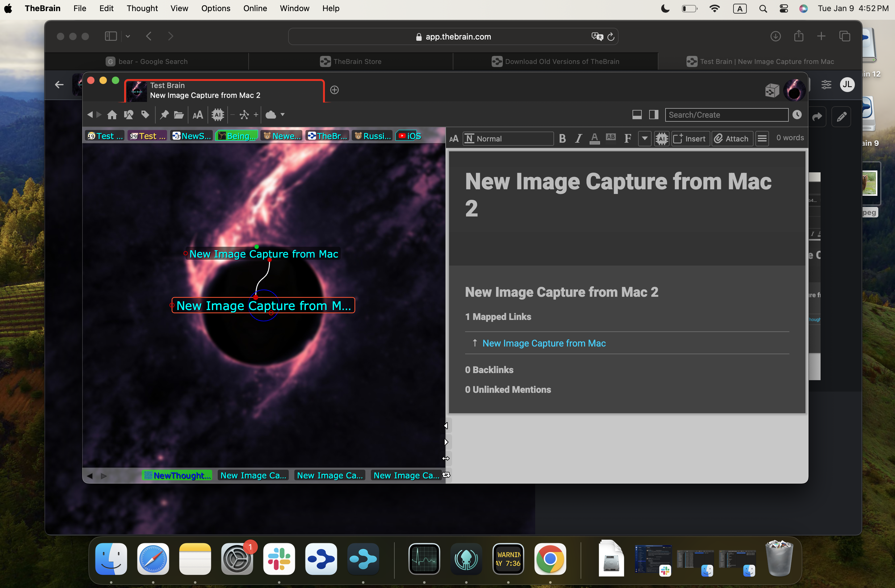This screenshot has height=588, width=895.
Task: Open the New Image Capture from Mac link
Action: pyautogui.click(x=544, y=343)
